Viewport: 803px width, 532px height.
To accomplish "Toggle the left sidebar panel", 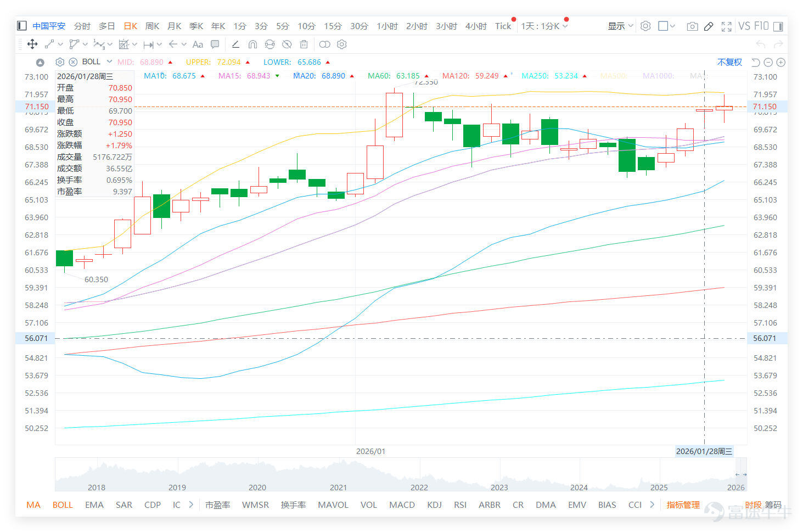I will point(22,26).
